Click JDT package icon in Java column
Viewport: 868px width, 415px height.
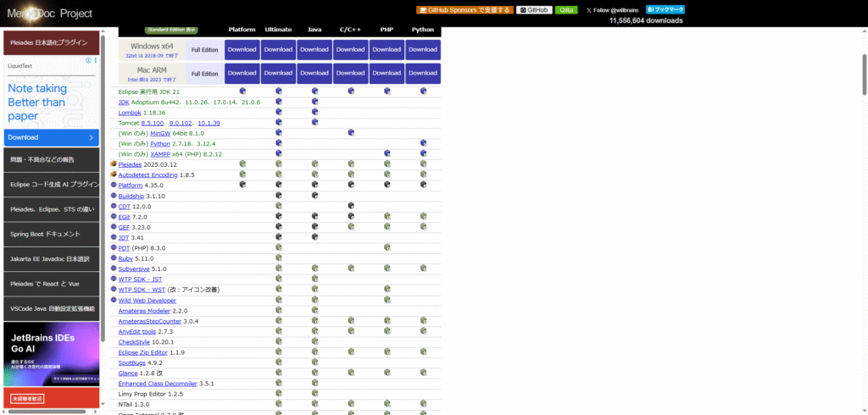click(x=315, y=237)
